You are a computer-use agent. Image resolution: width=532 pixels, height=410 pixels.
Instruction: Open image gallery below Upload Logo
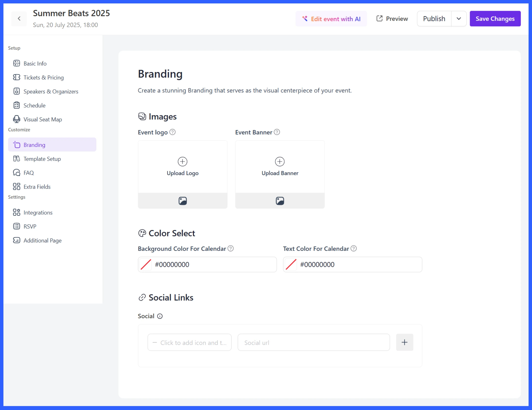click(183, 201)
